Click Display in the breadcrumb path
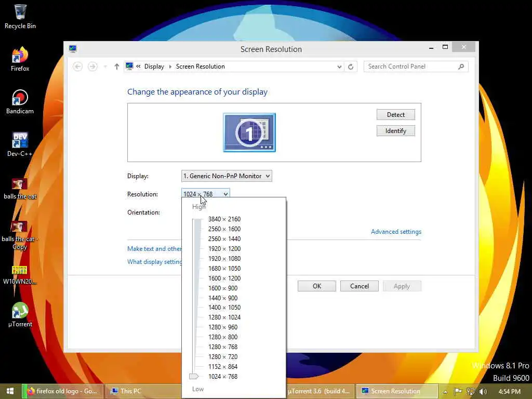 (154, 66)
